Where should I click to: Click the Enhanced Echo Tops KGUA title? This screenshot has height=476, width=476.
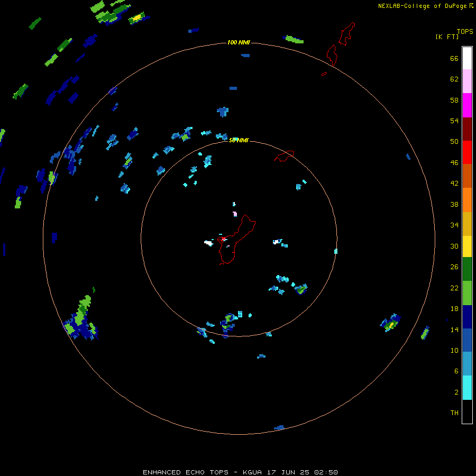point(240,472)
